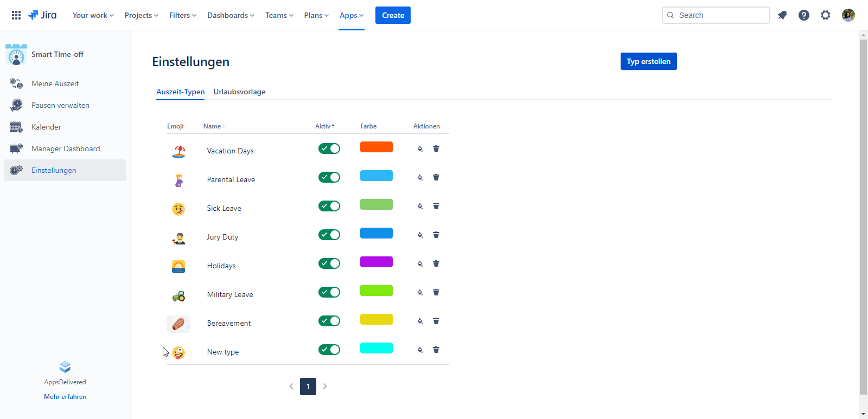This screenshot has height=419, width=868.
Task: Click the Typ erstellen button
Action: click(x=648, y=61)
